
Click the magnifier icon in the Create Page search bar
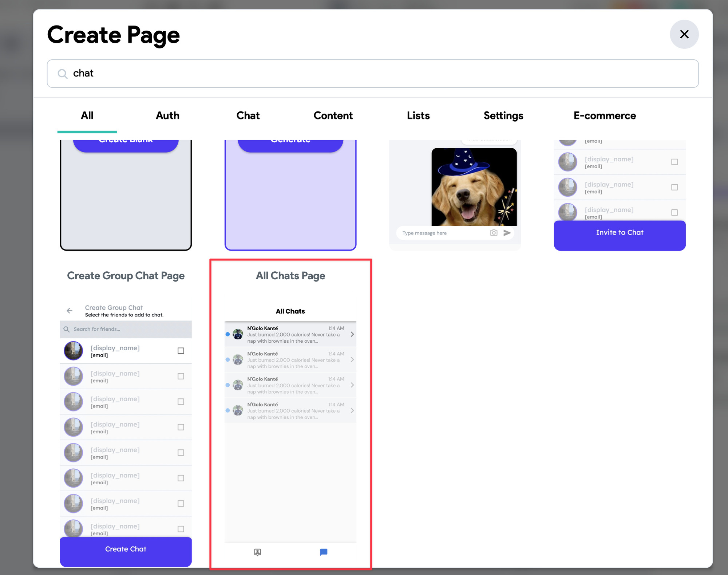63,74
